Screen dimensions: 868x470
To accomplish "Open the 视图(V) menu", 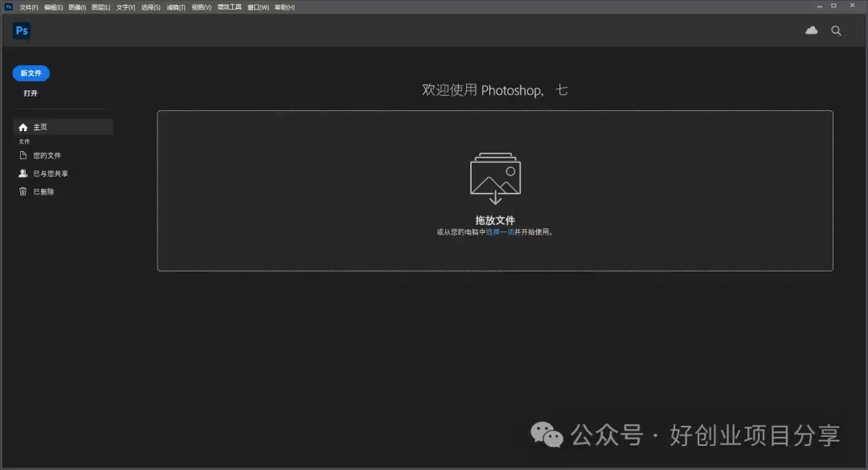I will pos(202,7).
